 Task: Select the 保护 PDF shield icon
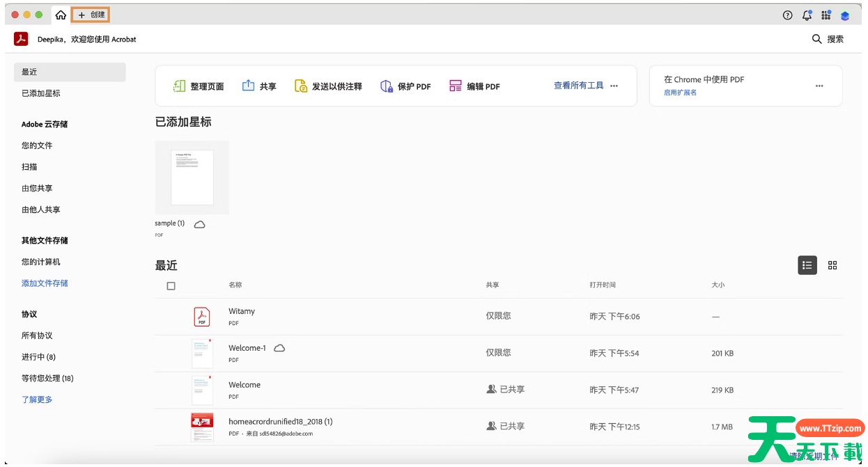pos(387,86)
